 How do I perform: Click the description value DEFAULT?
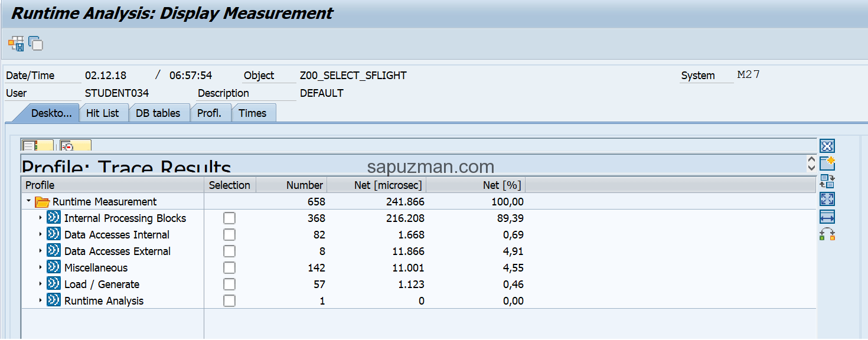[322, 93]
